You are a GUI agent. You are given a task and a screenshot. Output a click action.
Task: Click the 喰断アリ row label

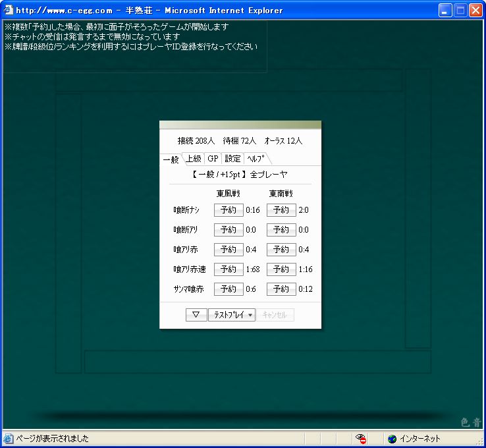(185, 230)
